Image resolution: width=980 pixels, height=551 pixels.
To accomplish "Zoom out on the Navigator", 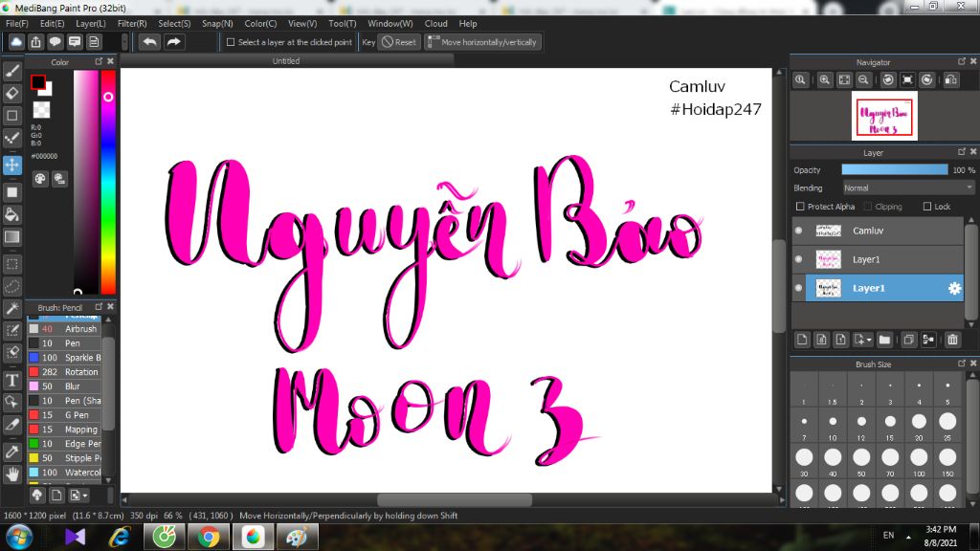I will 863,80.
